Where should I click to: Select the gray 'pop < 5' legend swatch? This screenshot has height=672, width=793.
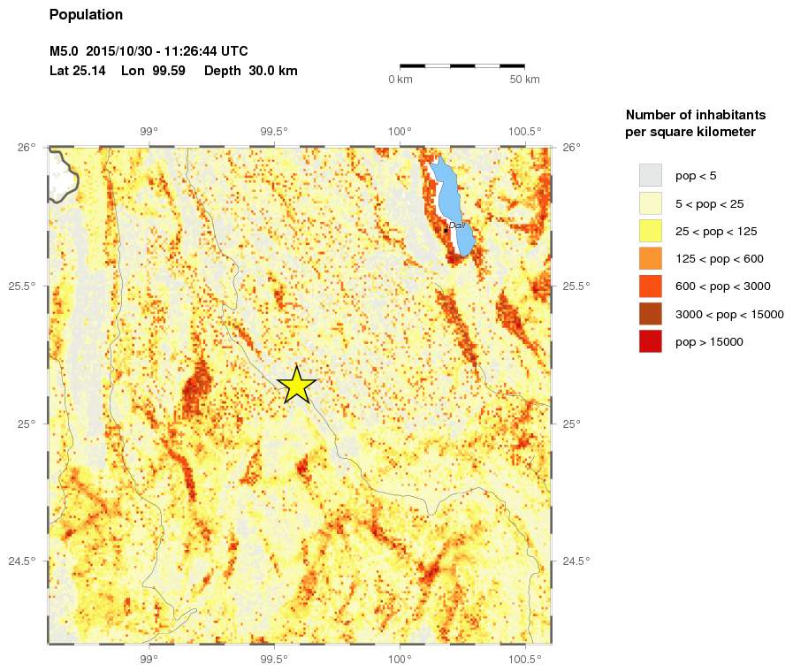[x=651, y=175]
